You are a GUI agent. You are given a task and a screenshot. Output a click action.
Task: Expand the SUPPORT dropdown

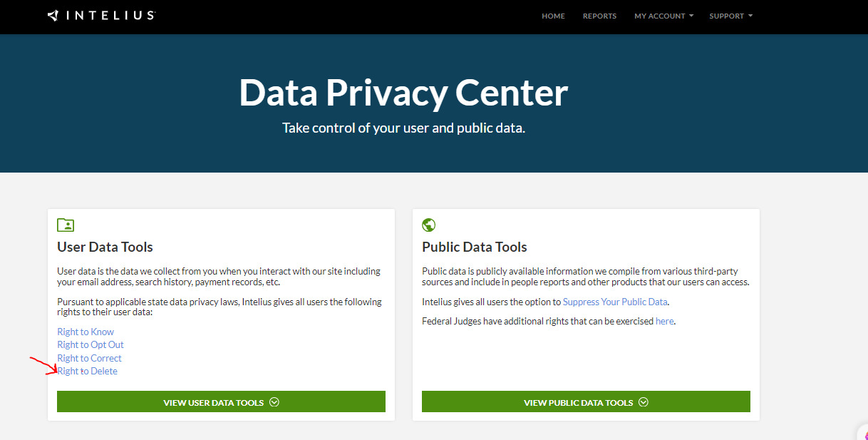click(x=730, y=16)
